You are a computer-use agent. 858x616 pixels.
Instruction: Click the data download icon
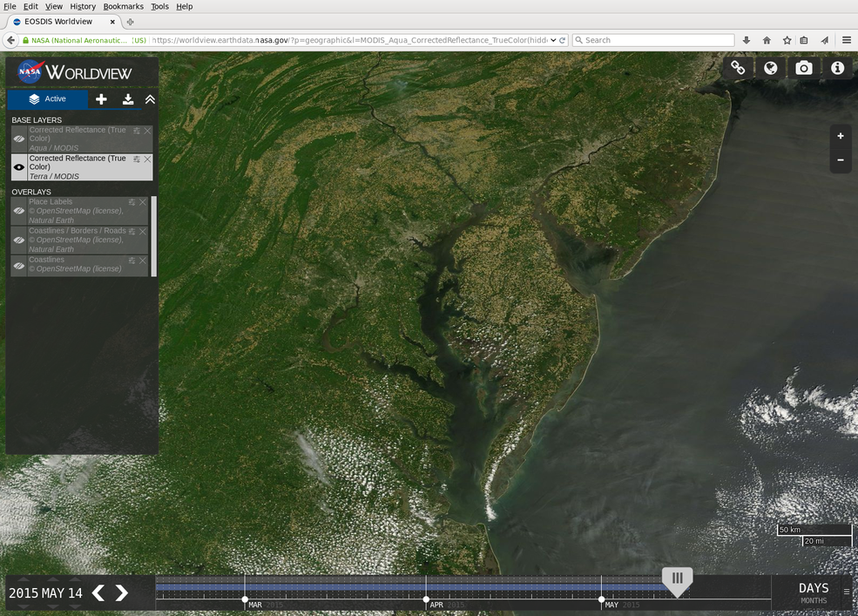coord(127,98)
